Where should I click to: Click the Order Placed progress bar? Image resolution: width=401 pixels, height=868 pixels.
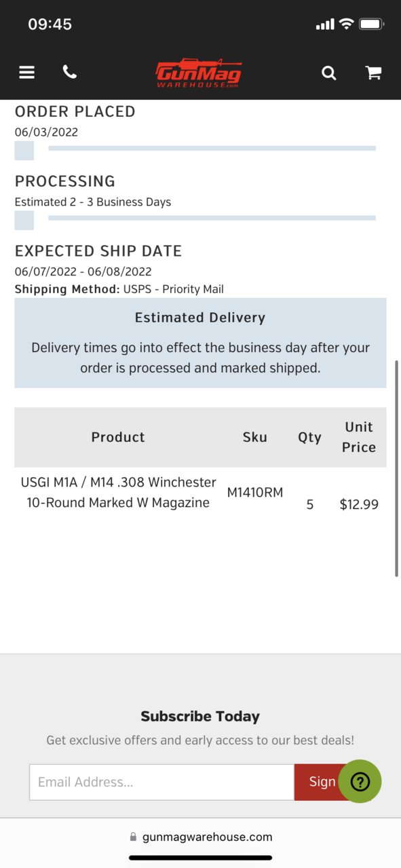click(212, 148)
